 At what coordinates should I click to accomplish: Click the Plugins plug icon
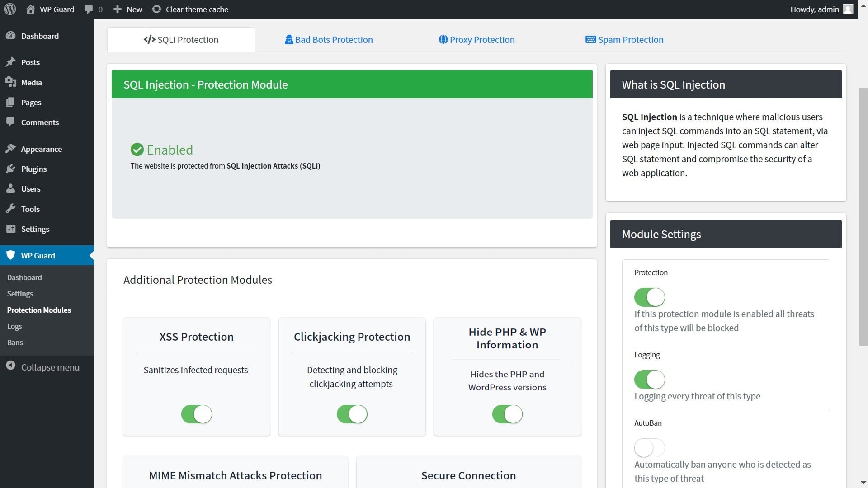click(11, 169)
